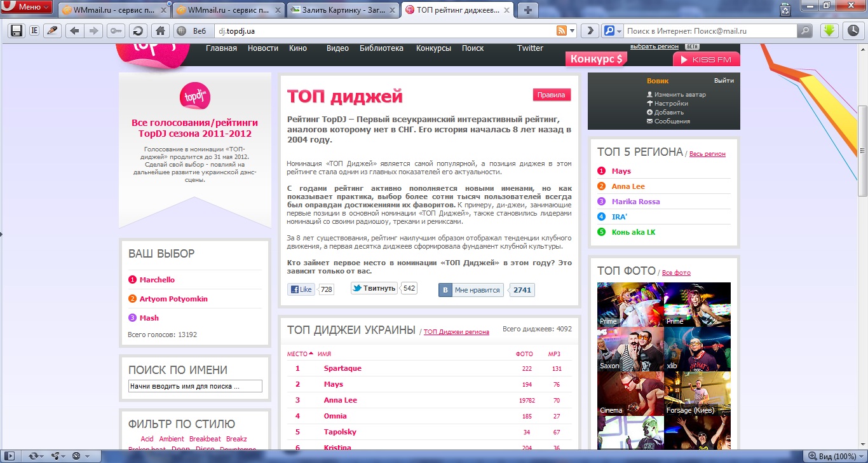Click the dj.topdj.ua address field

384,31
